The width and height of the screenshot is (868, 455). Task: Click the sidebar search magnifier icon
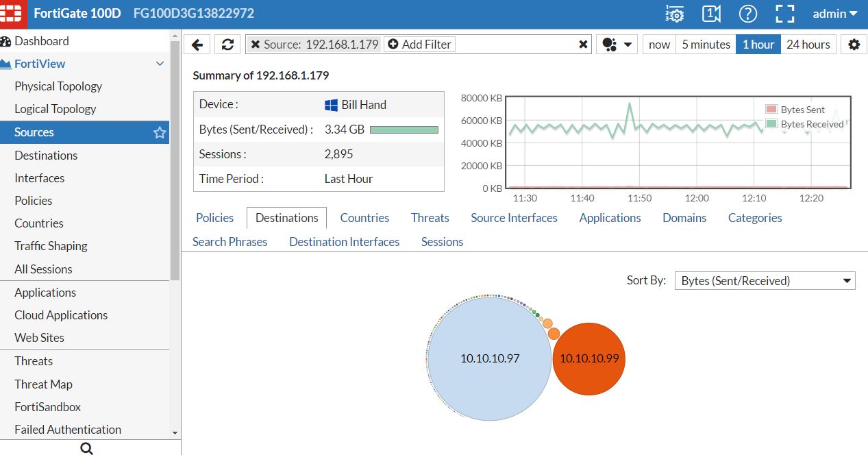[86, 448]
